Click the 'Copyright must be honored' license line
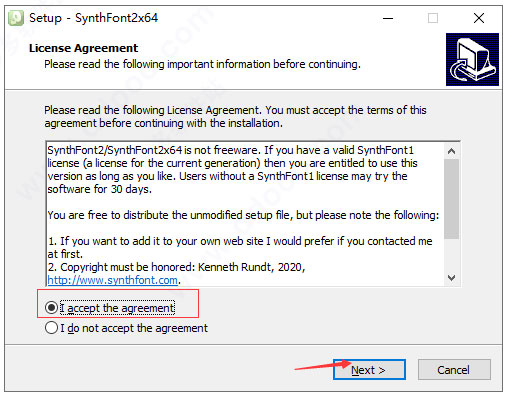 (176, 267)
